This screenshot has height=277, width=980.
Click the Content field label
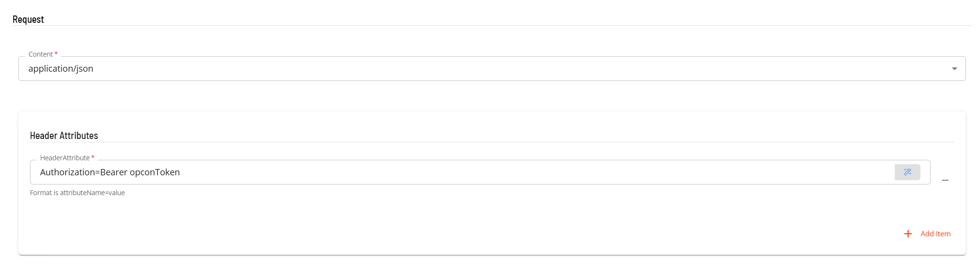coord(41,54)
